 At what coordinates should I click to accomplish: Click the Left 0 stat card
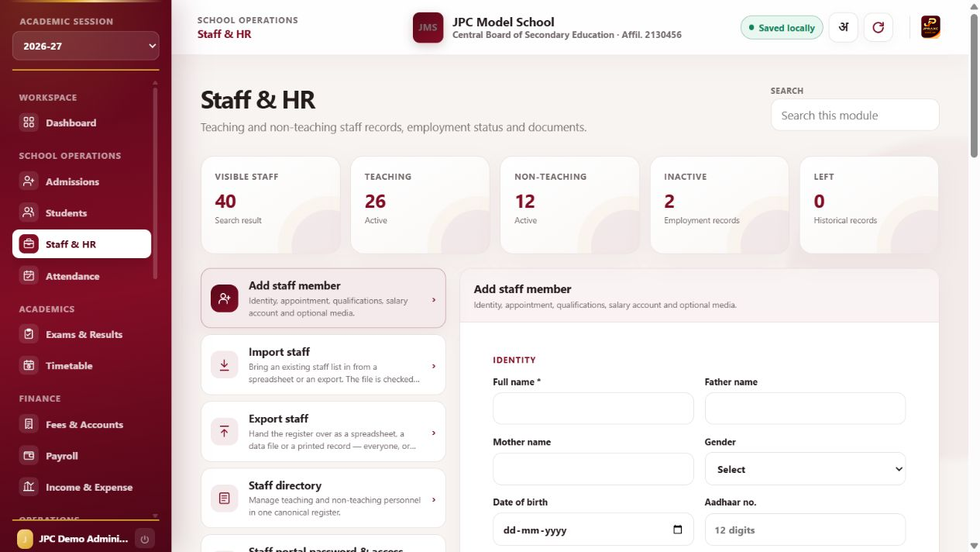click(x=868, y=205)
